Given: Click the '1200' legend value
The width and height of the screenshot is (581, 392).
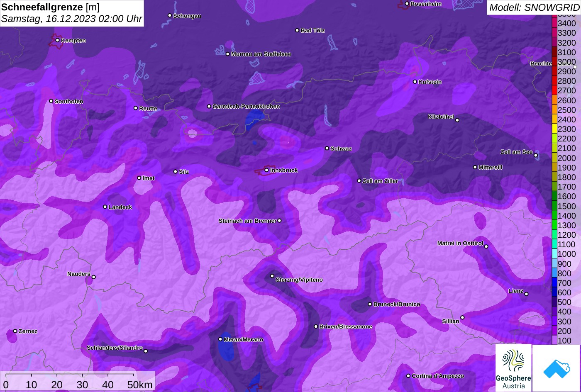Looking at the screenshot, I should tap(566, 235).
